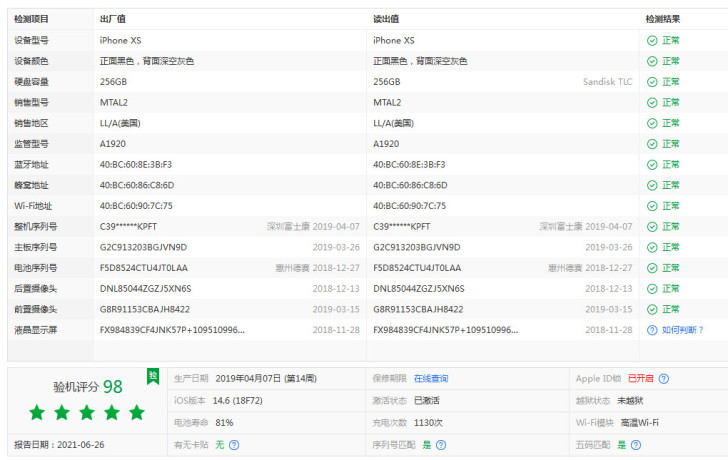Screen dimensions: 728x460
Task: Click the 出厂值 column header
Action: click(x=112, y=19)
